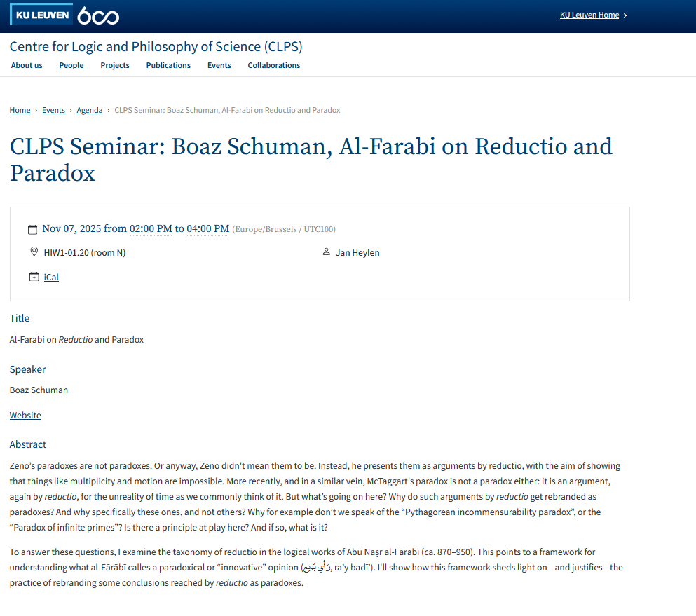Click the location pin icon
The height and width of the screenshot is (616, 696).
34,252
